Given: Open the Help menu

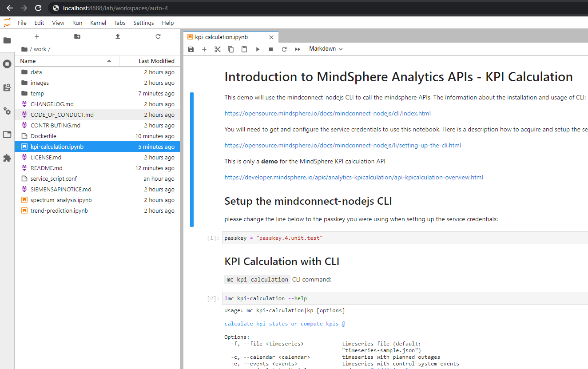Looking at the screenshot, I should (x=168, y=23).
